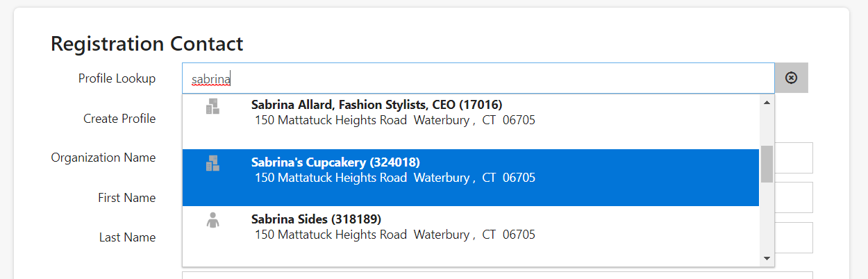The width and height of the screenshot is (868, 279).
Task: Select Sabrina Allard, Fashion Stylists, CEO result
Action: 471,120
